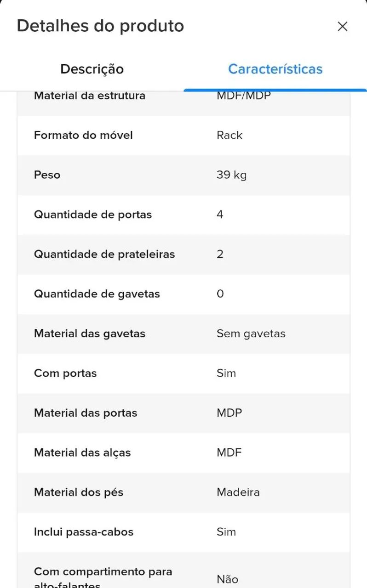Click the Material das portas label

86,413
